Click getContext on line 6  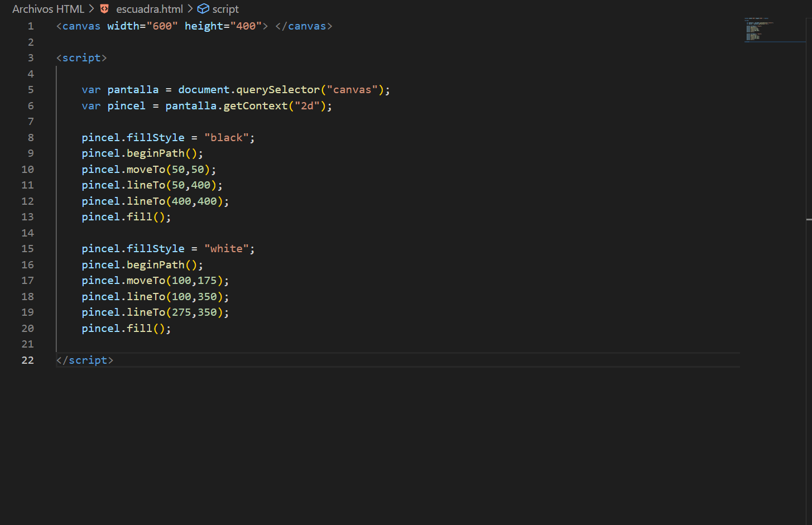[x=256, y=106]
